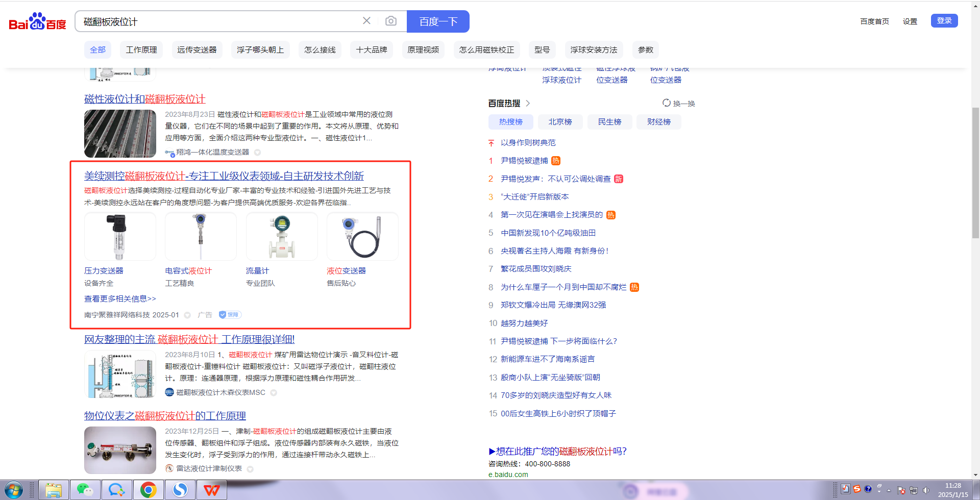Click the page vertical scrollbar thumb
980x500 pixels.
[x=975, y=172]
